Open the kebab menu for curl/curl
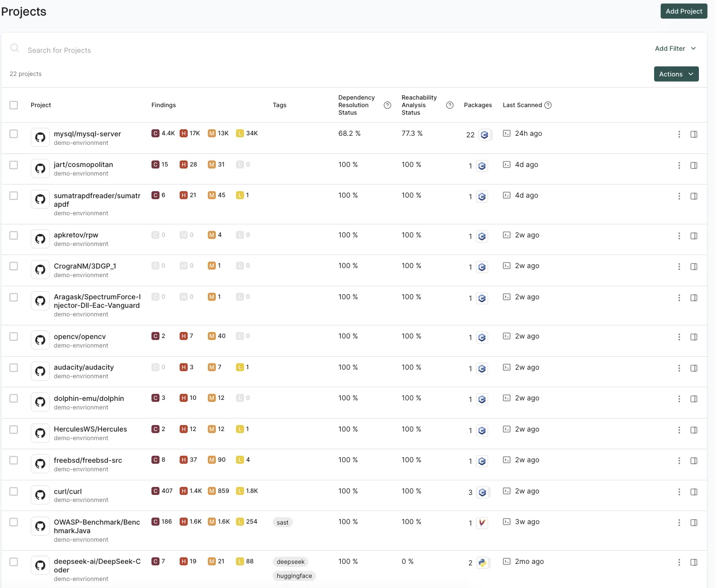Image resolution: width=715 pixels, height=588 pixels. point(679,492)
